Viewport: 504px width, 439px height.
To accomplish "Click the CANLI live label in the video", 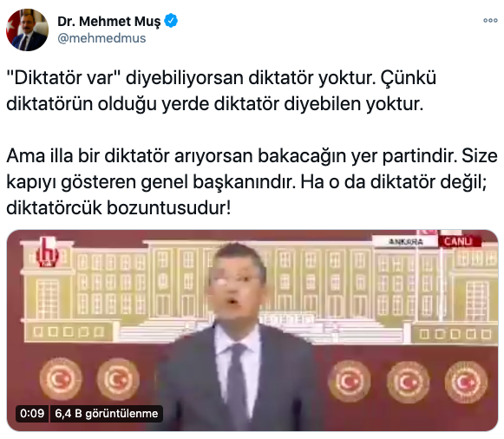I will (459, 241).
